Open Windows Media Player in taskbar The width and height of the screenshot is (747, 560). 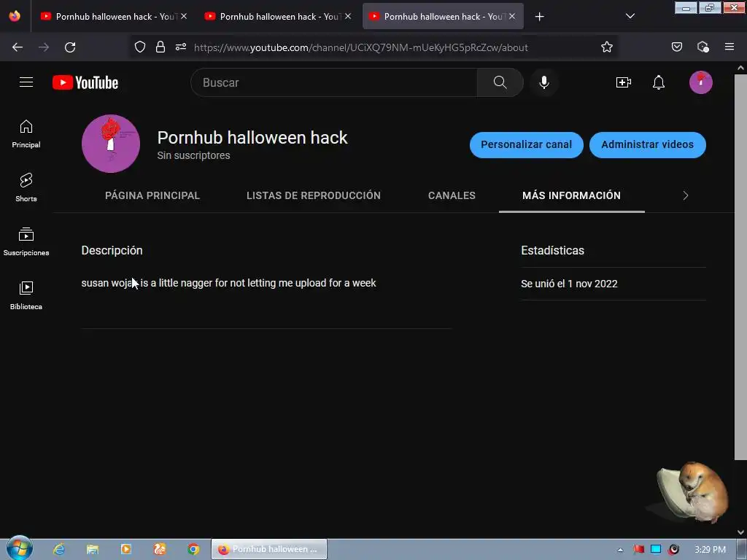pyautogui.click(x=125, y=549)
